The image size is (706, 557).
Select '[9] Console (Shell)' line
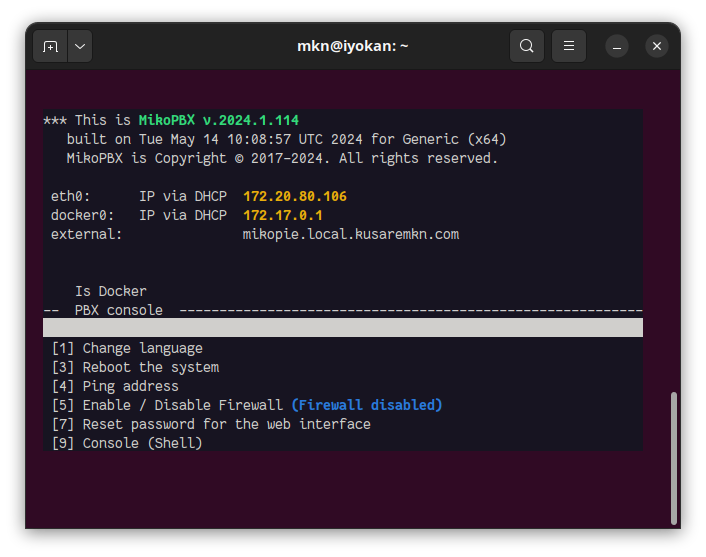127,443
